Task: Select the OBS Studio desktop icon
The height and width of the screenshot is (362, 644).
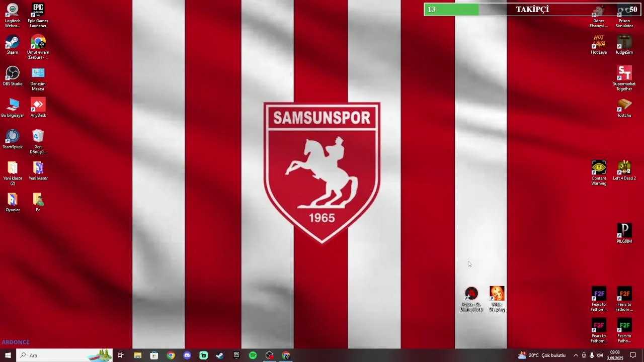Action: point(13,76)
